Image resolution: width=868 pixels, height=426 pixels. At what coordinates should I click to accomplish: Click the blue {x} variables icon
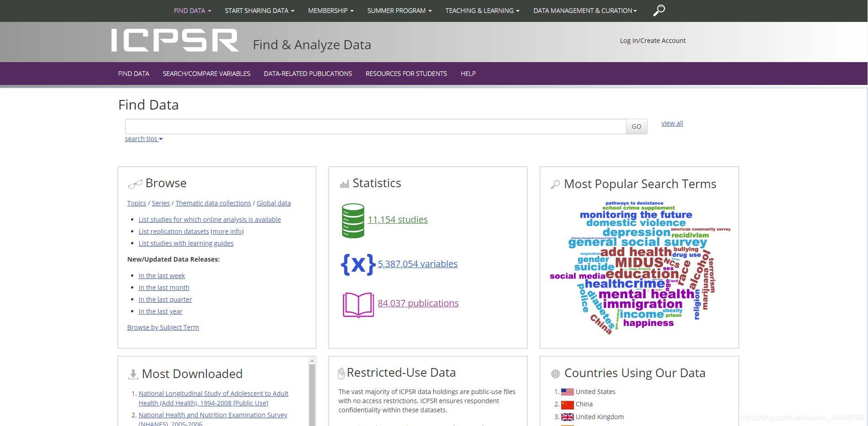pos(358,264)
